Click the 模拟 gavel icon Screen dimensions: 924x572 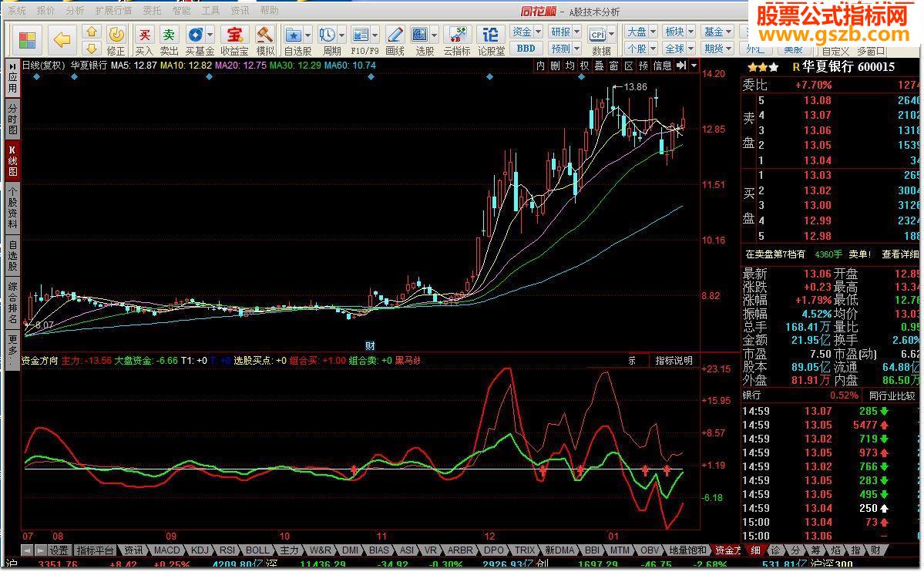265,40
